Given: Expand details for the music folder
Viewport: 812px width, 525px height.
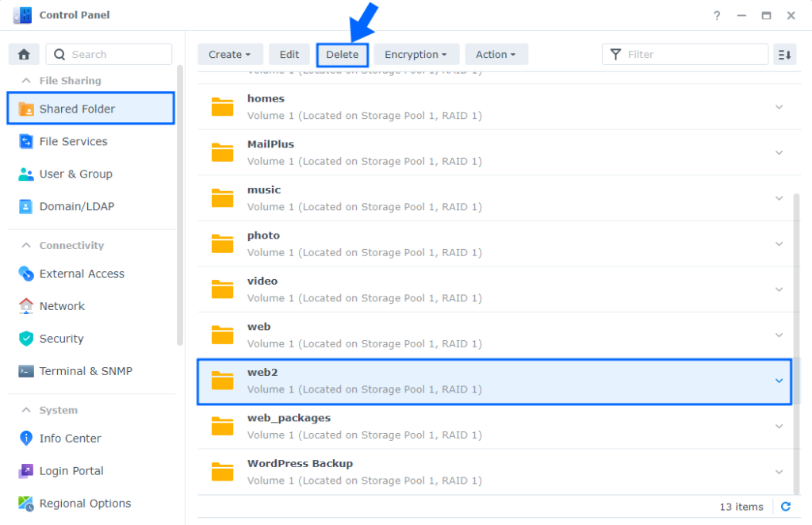Looking at the screenshot, I should 779,197.
